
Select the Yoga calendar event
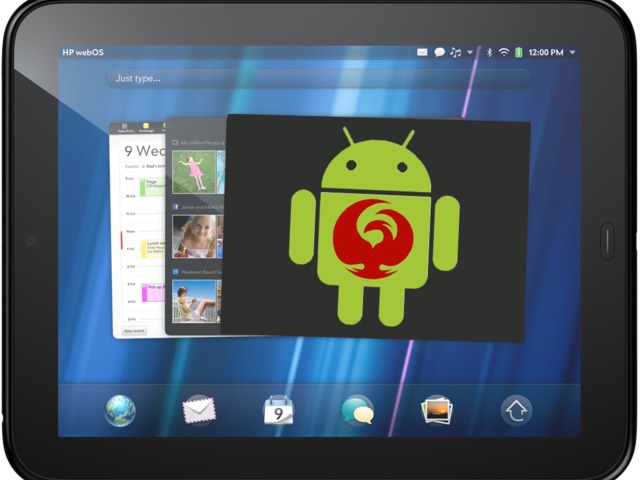tap(152, 186)
